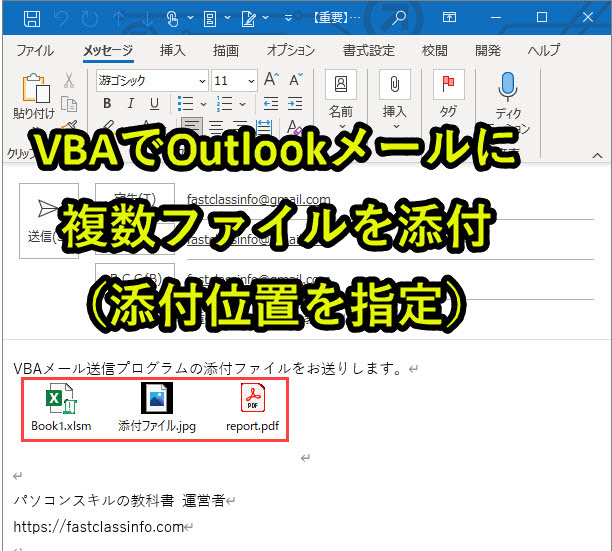Toggle bold formatting with B
This screenshot has width=612, height=551.
[x=107, y=103]
